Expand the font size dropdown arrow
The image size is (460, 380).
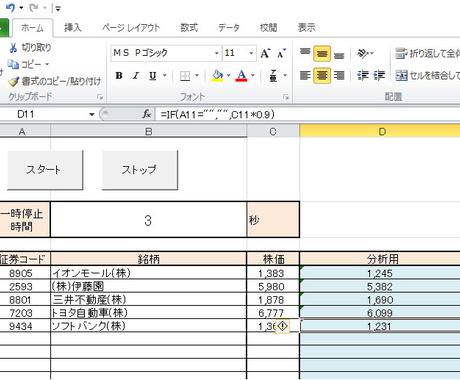click(x=251, y=53)
